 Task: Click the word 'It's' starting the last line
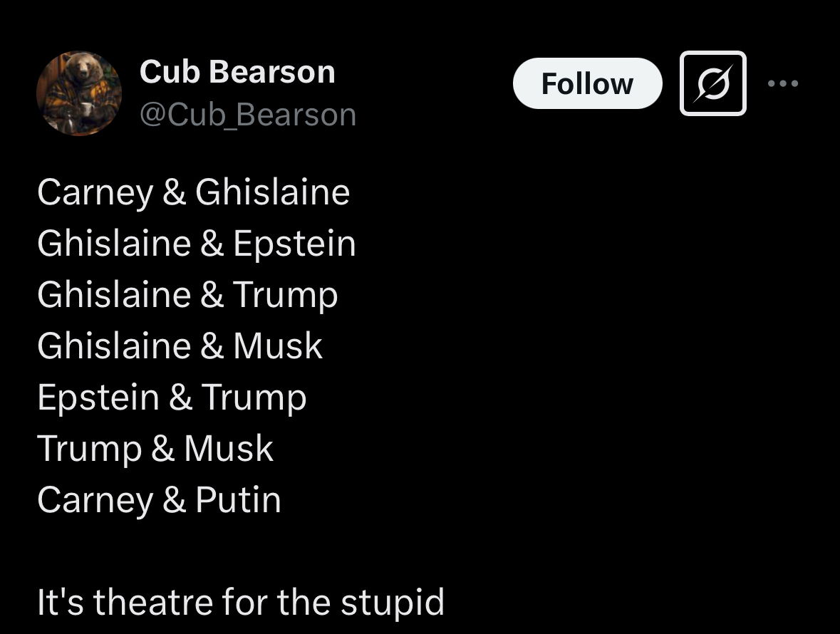click(61, 602)
